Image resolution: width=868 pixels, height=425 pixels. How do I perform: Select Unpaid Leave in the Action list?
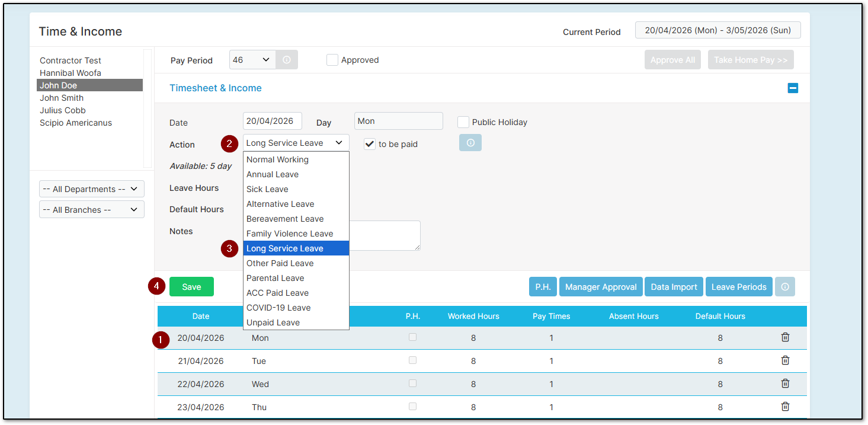click(x=273, y=322)
